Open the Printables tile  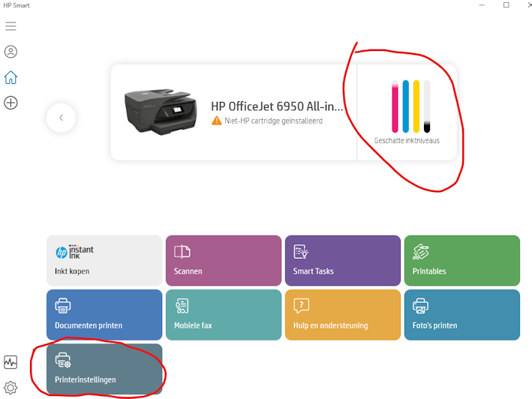(462, 261)
